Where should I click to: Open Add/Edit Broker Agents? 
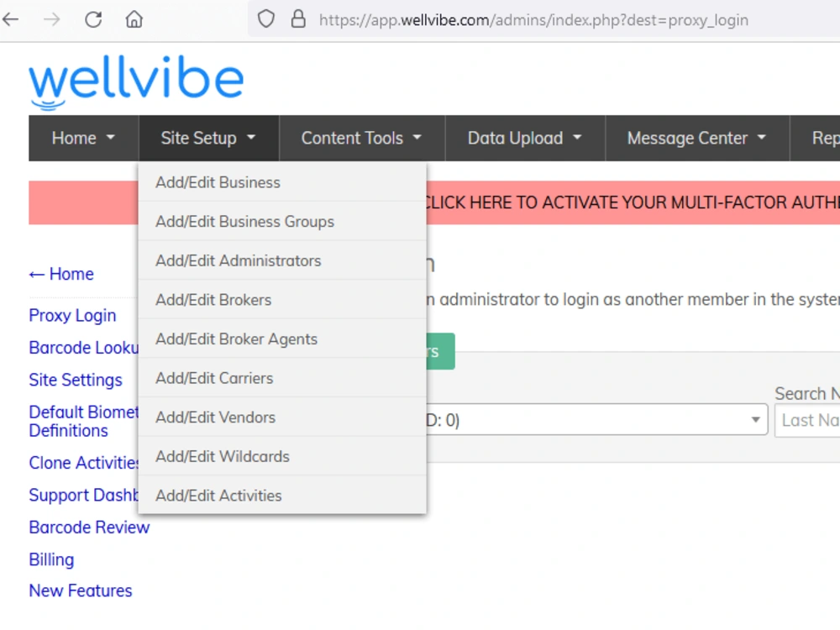(x=282, y=339)
